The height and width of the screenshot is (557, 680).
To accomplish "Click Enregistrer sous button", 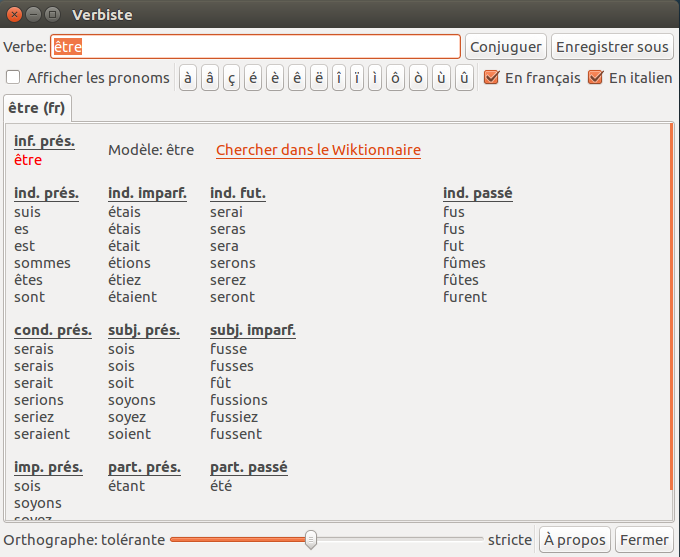I will (x=612, y=47).
